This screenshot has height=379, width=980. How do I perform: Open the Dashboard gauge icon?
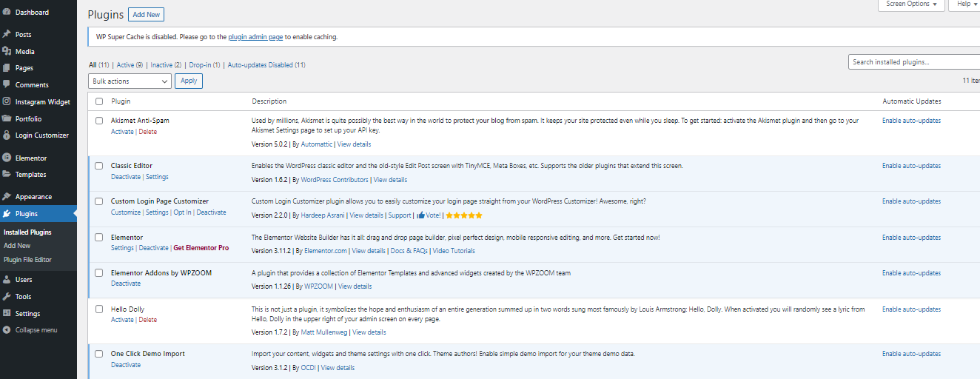click(7, 12)
